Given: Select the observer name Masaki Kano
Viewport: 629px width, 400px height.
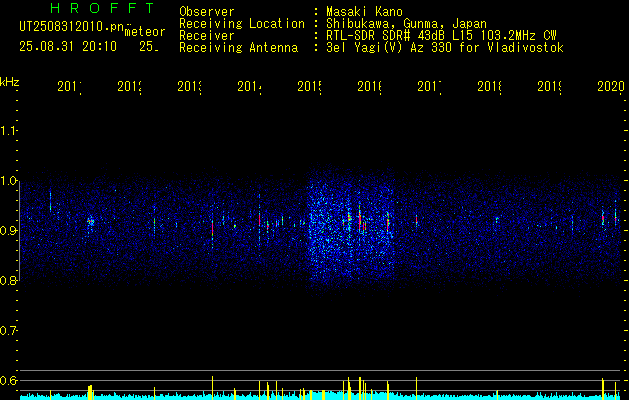Looking at the screenshot, I should pos(364,11).
